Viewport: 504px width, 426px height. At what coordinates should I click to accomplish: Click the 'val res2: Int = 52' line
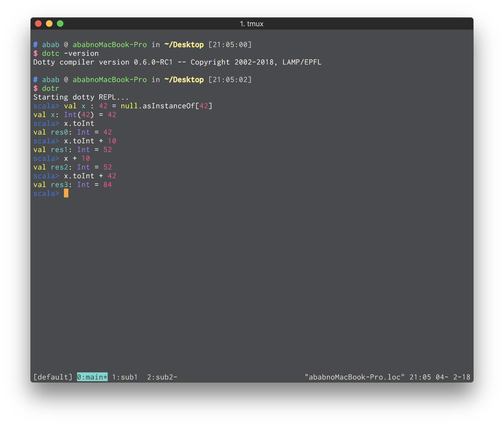[x=72, y=167]
